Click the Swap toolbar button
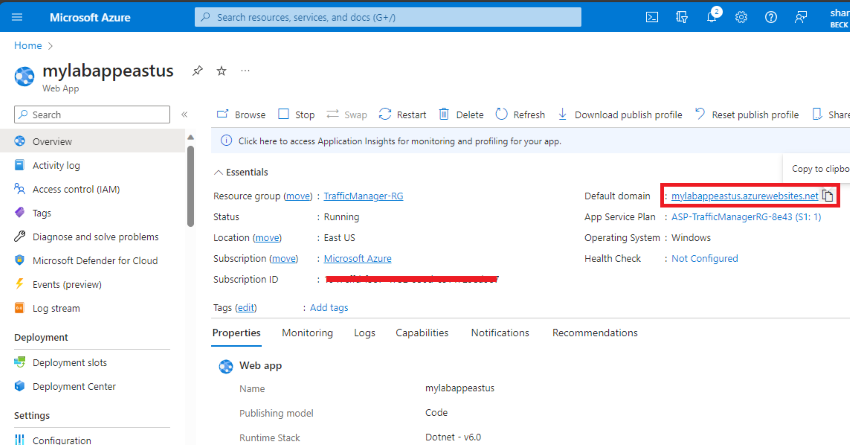 pos(347,114)
